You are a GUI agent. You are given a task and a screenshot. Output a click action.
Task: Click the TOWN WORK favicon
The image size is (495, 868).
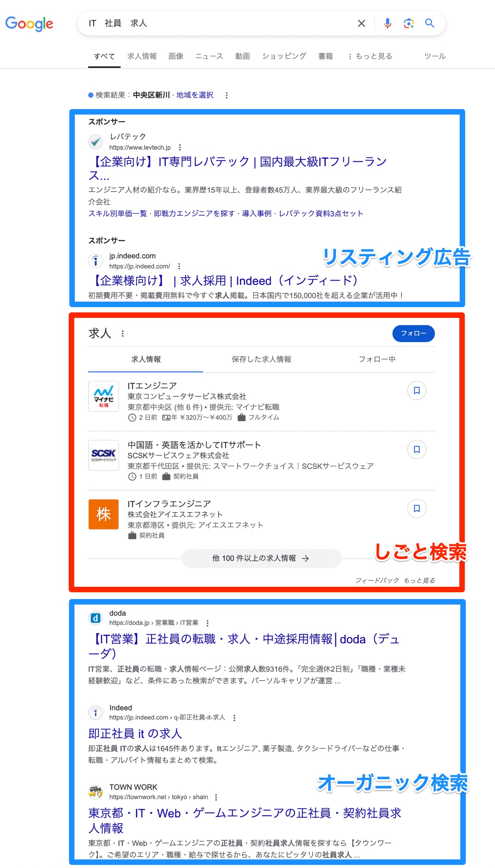pos(95,792)
